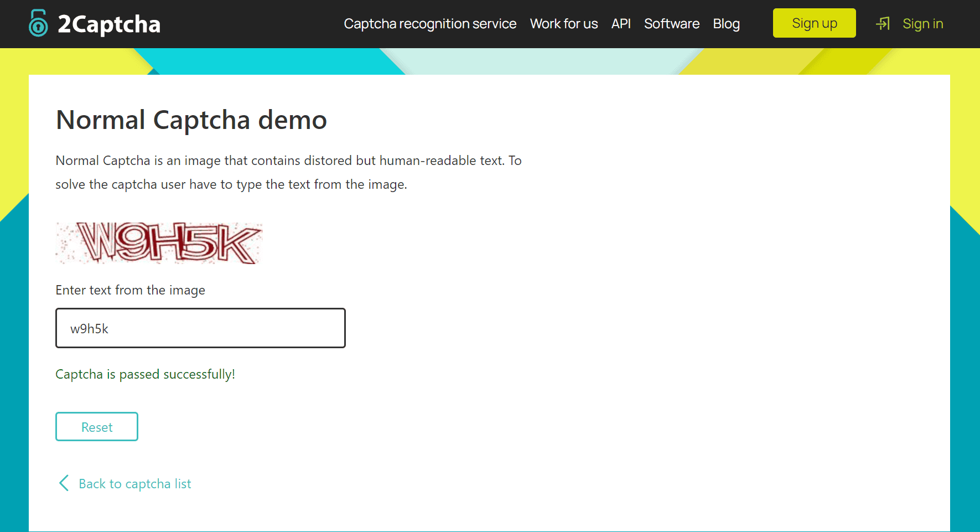Follow the Back to captcha list link
This screenshot has height=532, width=980.
tap(135, 484)
